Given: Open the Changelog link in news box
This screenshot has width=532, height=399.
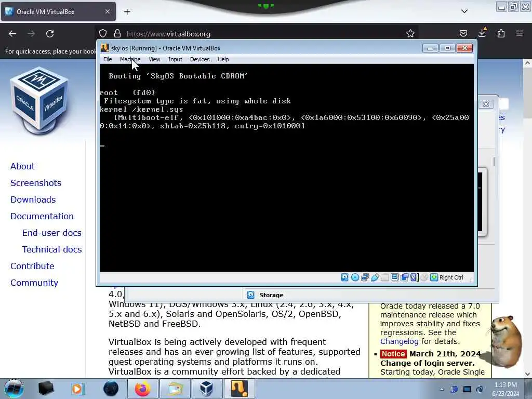Looking at the screenshot, I should [400, 341].
